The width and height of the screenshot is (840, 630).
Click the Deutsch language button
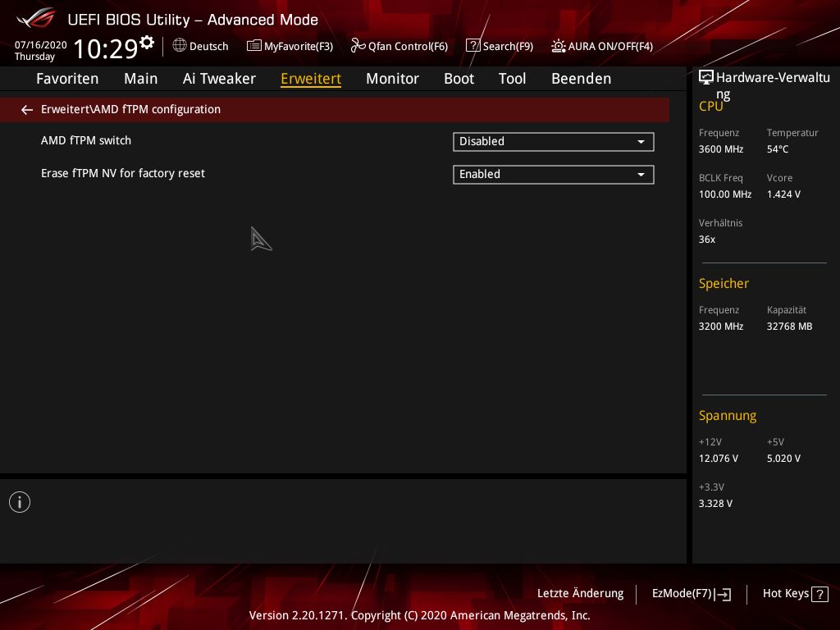(200, 46)
